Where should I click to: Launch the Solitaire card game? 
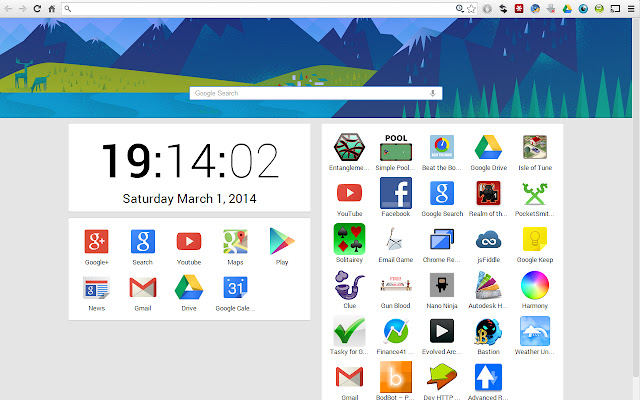pos(349,239)
